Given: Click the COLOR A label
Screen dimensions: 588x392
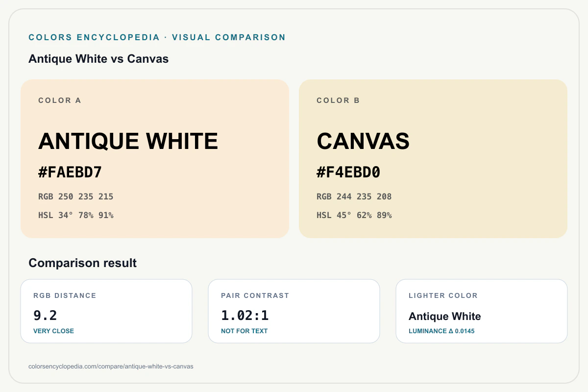Looking at the screenshot, I should [x=60, y=100].
